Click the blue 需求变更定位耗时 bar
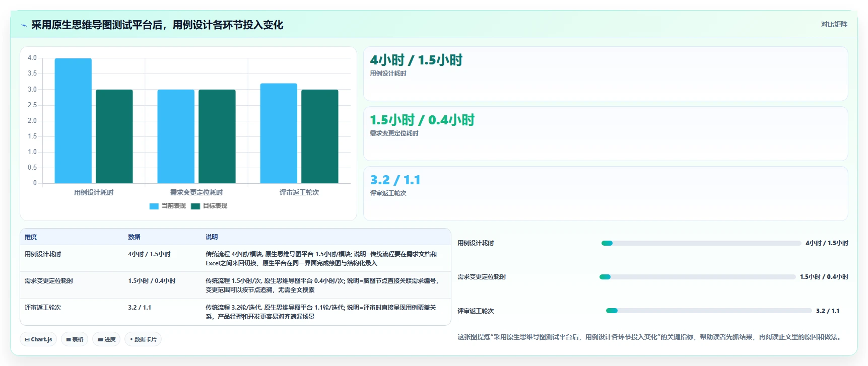The image size is (868, 366). [176, 136]
